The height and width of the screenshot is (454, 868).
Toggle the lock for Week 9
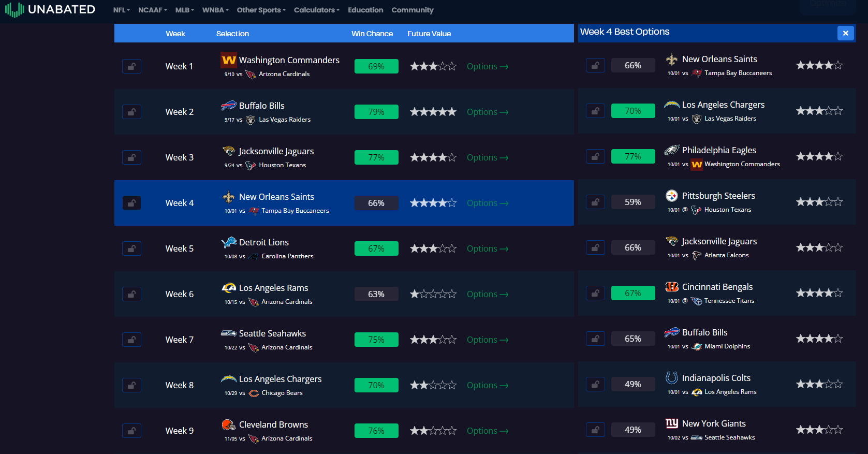click(x=131, y=431)
